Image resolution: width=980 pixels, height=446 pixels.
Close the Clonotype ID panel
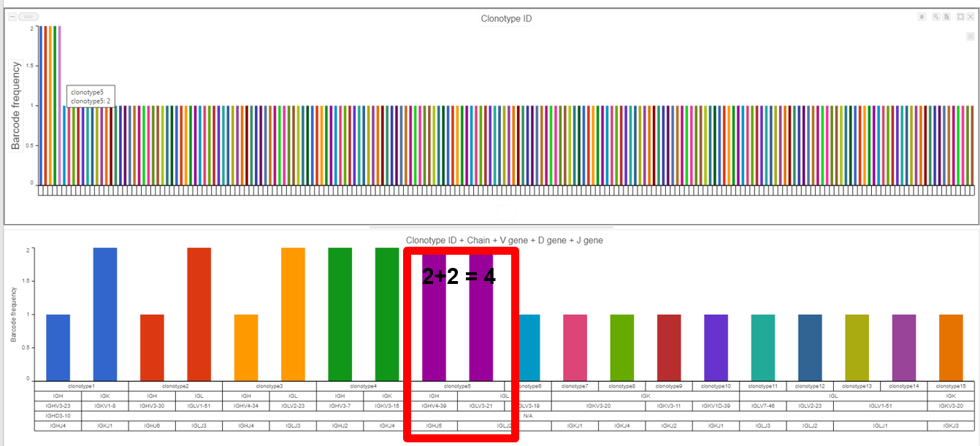pos(971,17)
